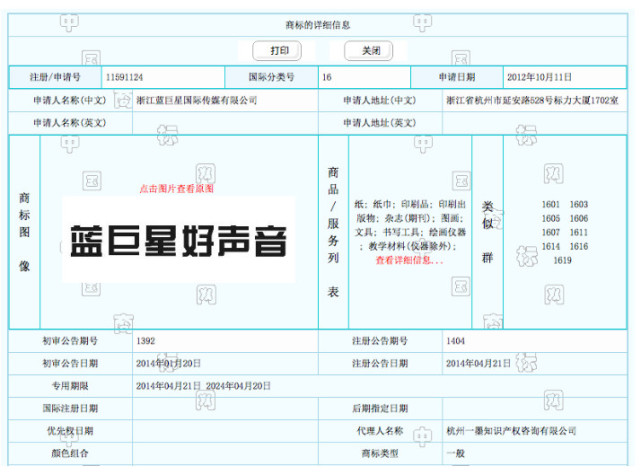
Task: Select applicant name 浙江蓝巨星国际传媒有限公司
Action: coord(197,100)
